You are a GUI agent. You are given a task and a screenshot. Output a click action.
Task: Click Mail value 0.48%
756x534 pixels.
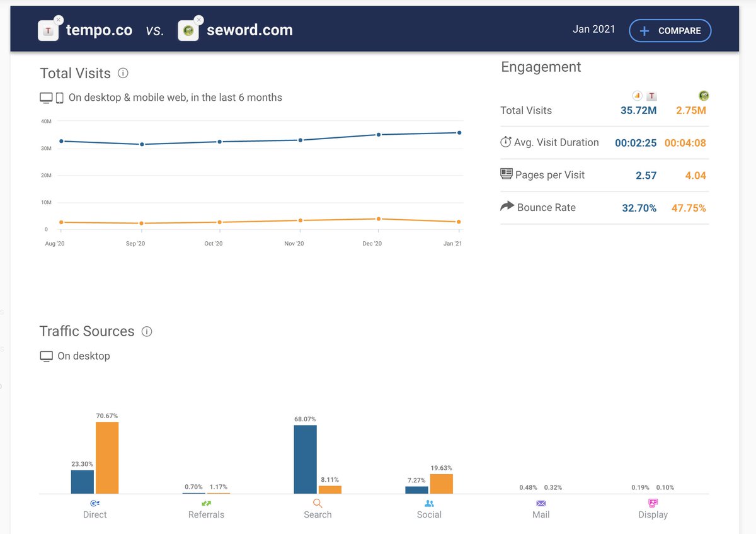click(529, 487)
